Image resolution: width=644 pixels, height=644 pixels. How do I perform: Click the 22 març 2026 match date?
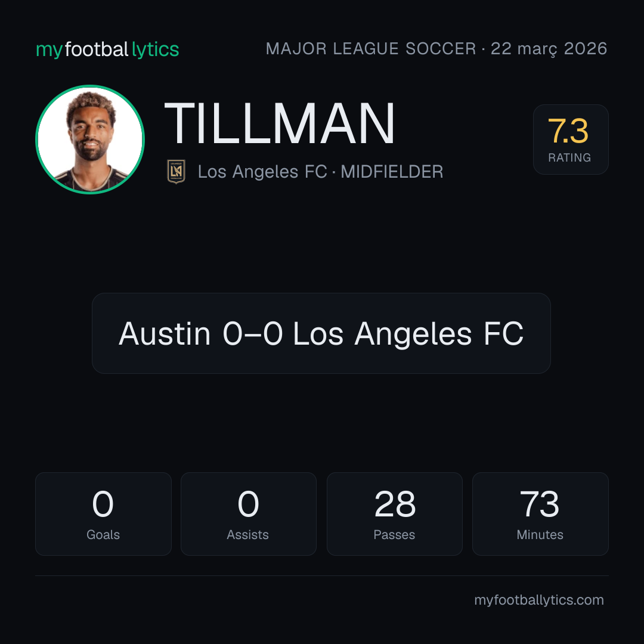pyautogui.click(x=549, y=49)
